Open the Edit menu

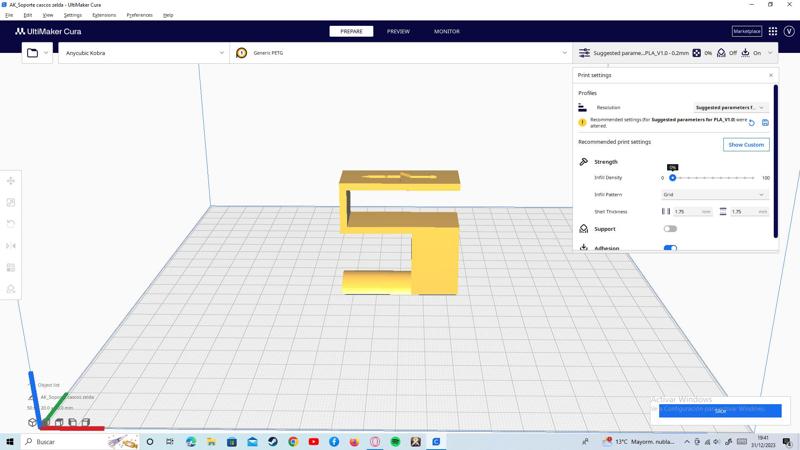click(28, 15)
